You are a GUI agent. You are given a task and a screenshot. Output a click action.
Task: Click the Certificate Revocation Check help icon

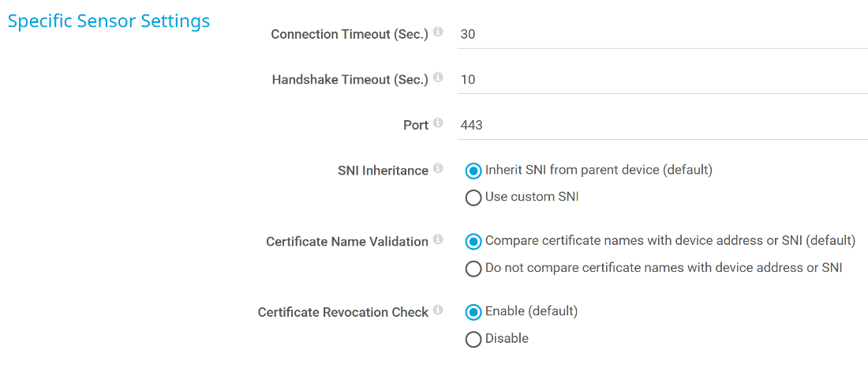(x=438, y=310)
